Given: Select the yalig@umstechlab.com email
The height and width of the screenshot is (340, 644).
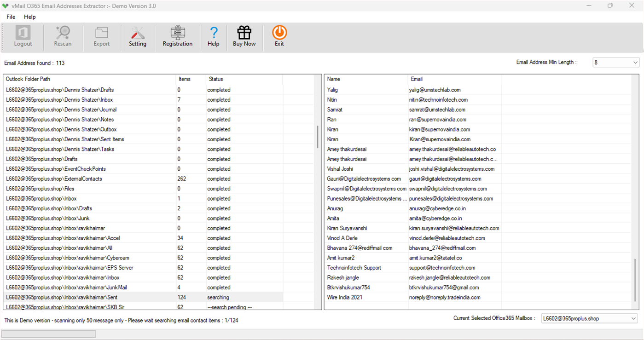Looking at the screenshot, I should coord(435,90).
